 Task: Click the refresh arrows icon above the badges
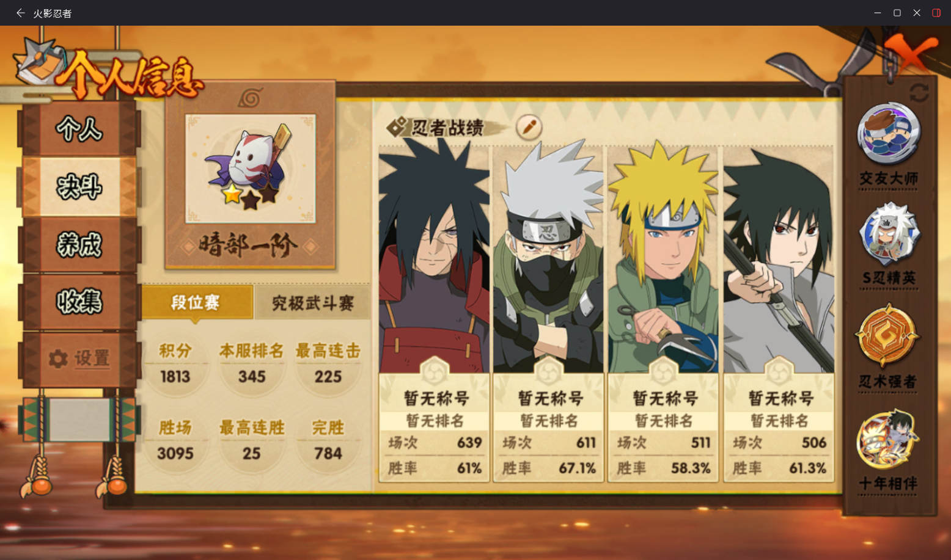click(919, 93)
